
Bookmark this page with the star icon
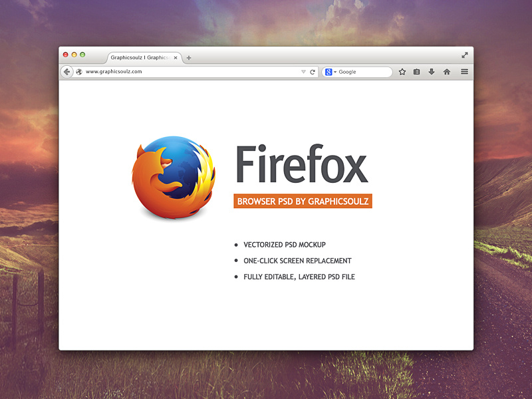coord(402,72)
